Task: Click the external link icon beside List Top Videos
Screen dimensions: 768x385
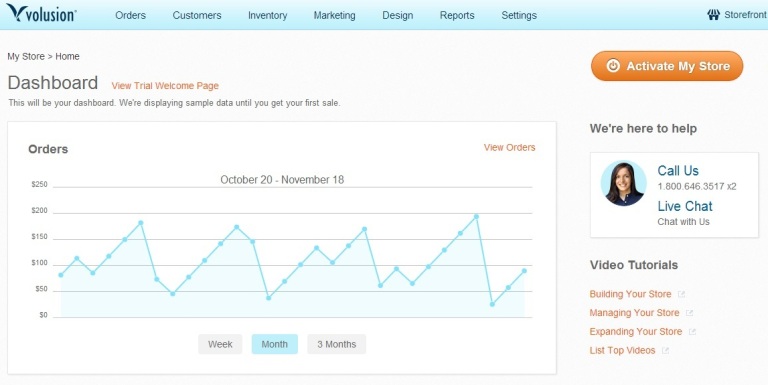Action: (665, 351)
